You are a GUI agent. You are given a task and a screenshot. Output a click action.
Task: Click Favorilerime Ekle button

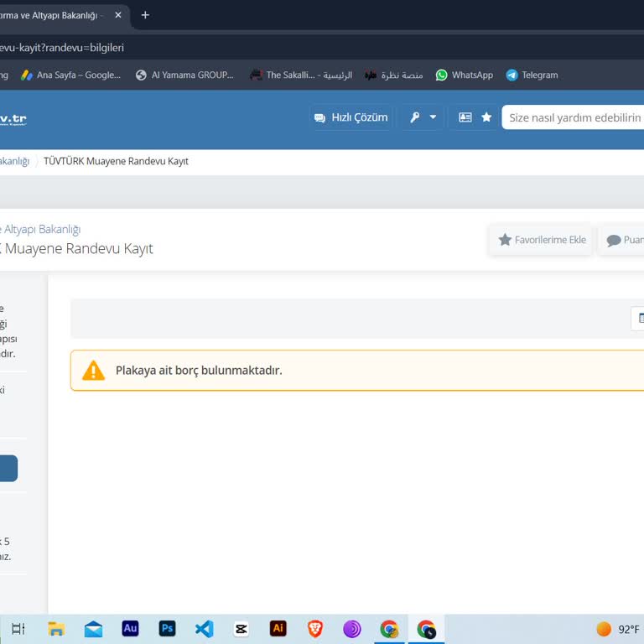541,240
